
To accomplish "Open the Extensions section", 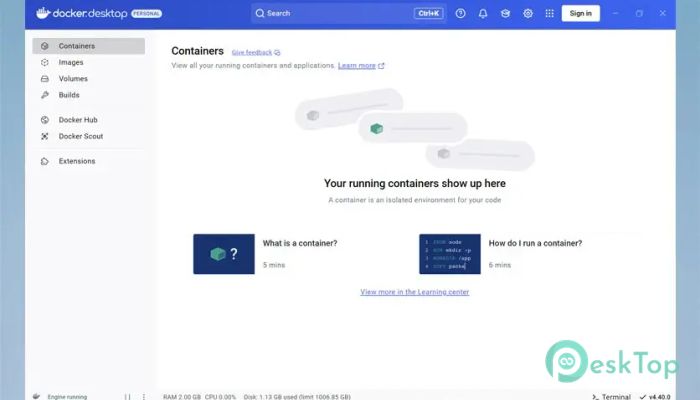I will [88, 161].
